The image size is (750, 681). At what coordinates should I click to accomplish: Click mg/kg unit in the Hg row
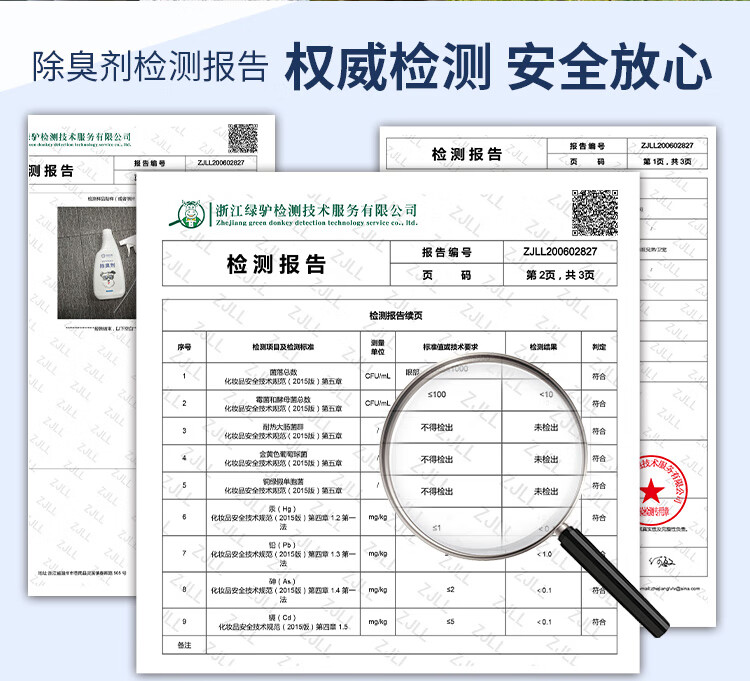377,517
